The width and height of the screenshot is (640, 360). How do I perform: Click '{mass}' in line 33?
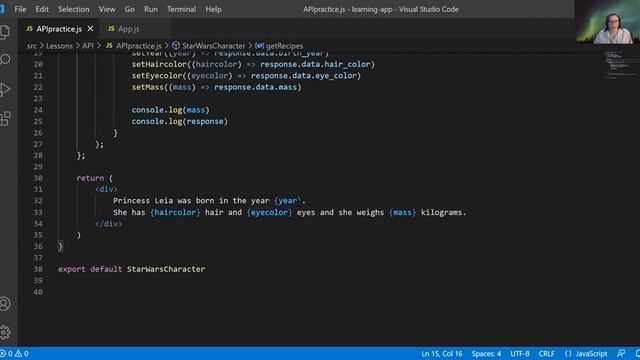[402, 212]
